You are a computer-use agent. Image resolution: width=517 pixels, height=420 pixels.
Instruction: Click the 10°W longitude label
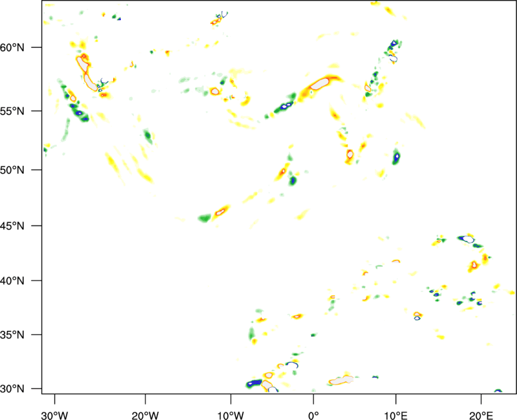pyautogui.click(x=231, y=414)
